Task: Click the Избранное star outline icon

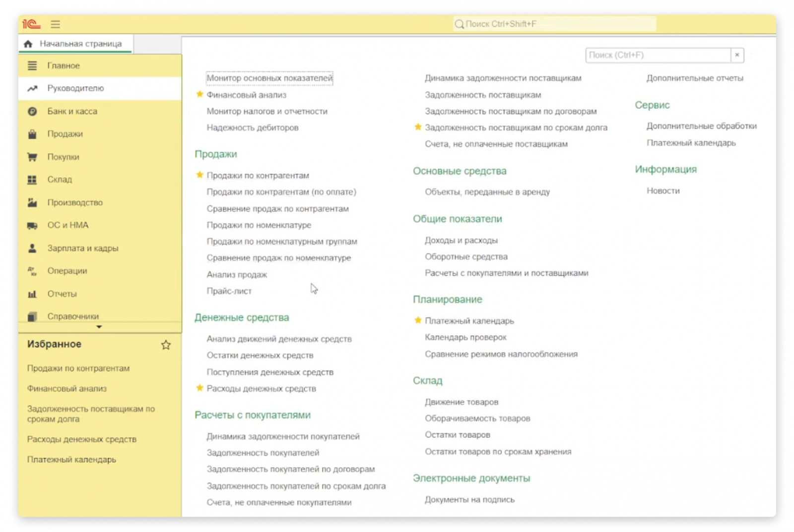Action: (x=166, y=345)
